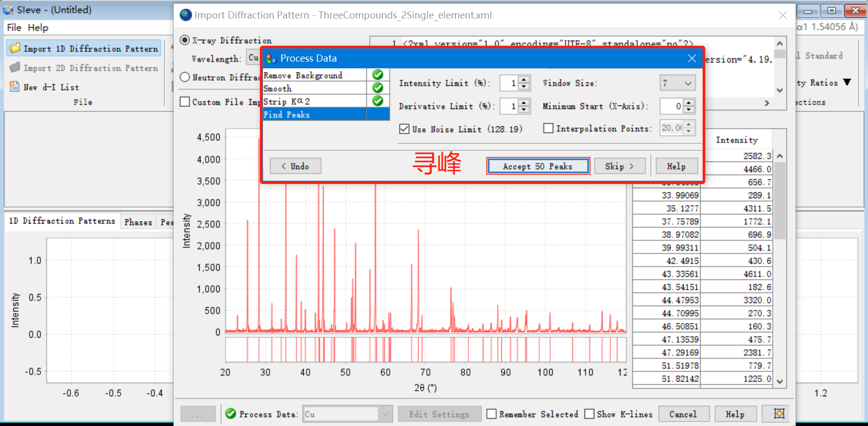
Task: Open the File menu
Action: click(14, 28)
